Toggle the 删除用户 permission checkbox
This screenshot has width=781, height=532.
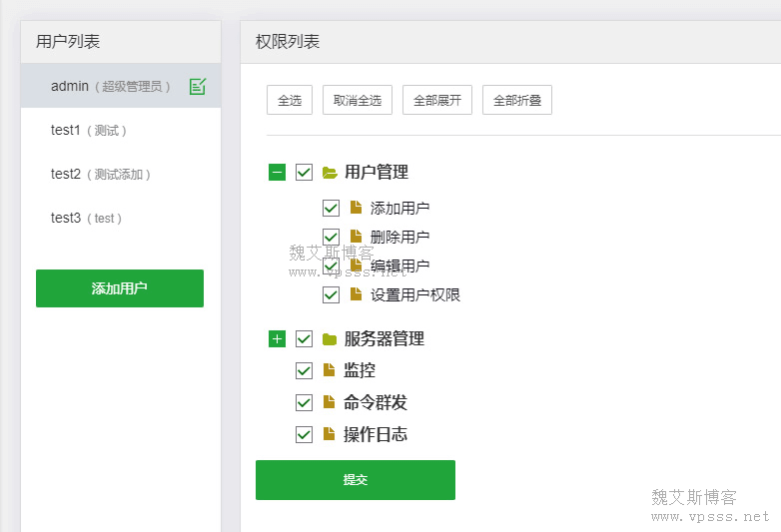click(x=331, y=238)
